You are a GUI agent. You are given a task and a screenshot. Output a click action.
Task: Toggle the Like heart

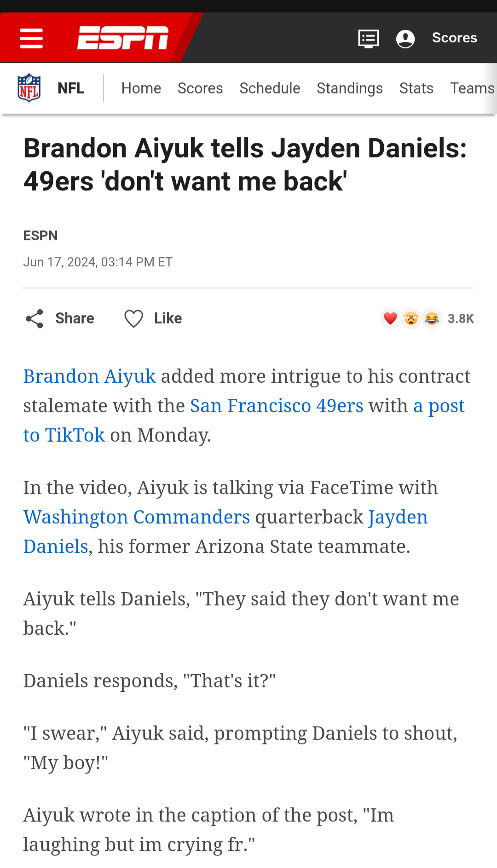point(134,318)
